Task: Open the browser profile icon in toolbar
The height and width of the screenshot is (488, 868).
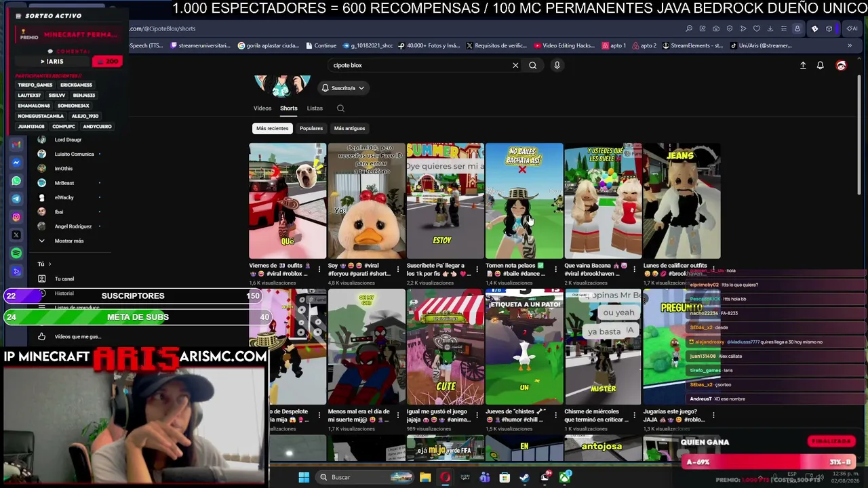Action: [x=797, y=28]
